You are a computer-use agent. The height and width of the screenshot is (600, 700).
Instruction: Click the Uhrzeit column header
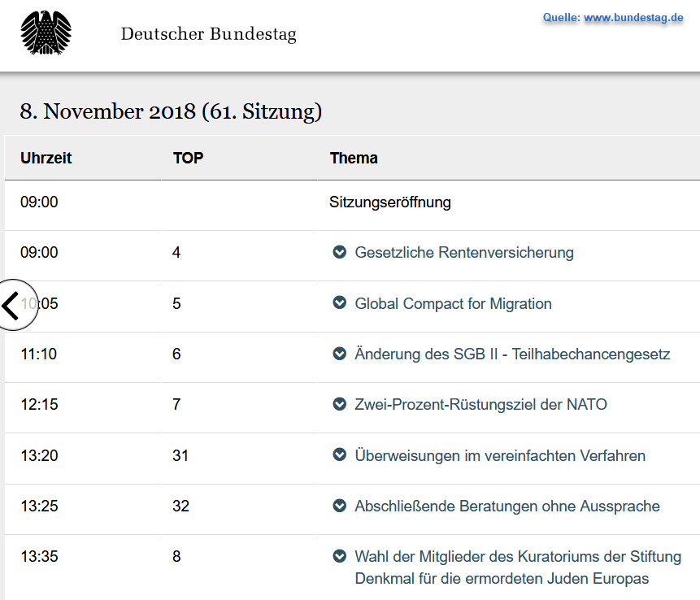[46, 158]
